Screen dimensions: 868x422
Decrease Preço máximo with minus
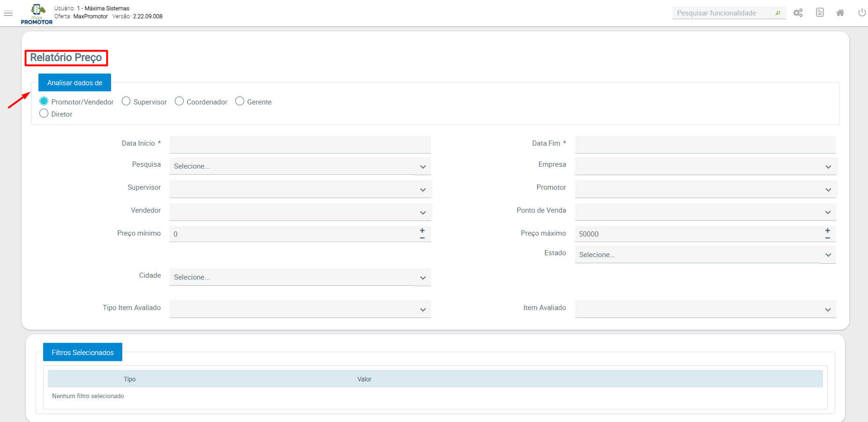pos(828,238)
